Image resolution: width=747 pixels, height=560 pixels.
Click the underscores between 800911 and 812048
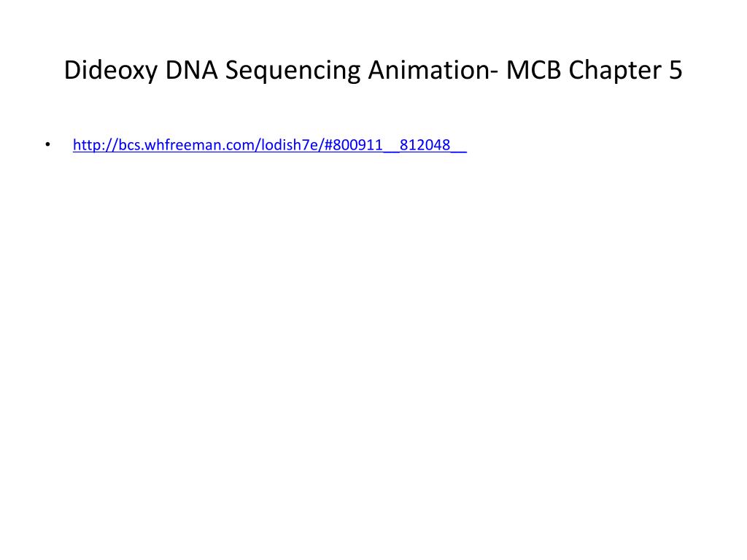pos(391,150)
